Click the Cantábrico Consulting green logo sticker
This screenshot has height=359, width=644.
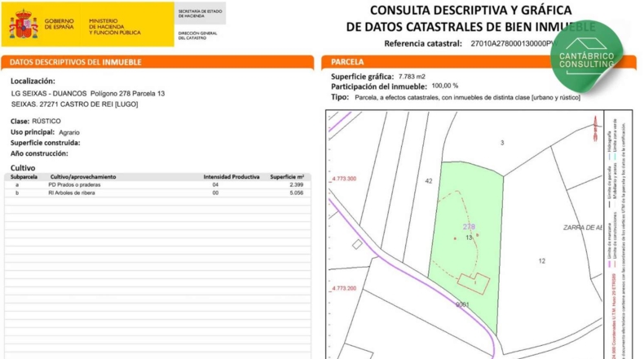pos(587,56)
